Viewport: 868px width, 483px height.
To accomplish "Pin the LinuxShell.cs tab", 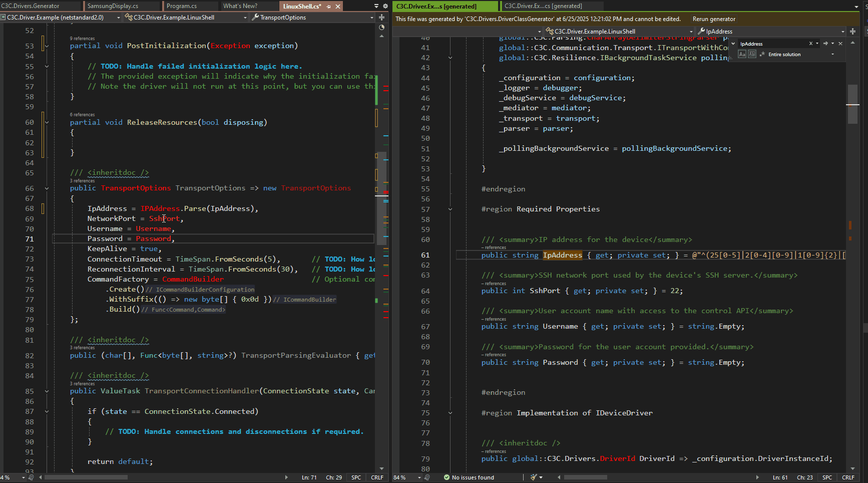I will [329, 7].
